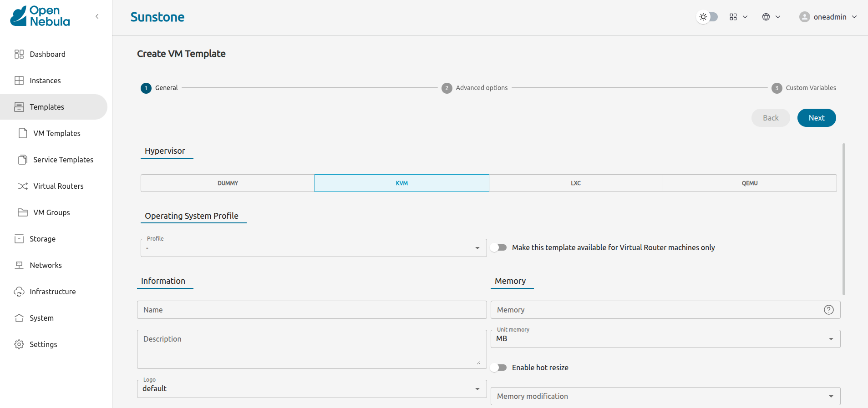The image size is (868, 408).
Task: Open Instances via its grid icon
Action: click(19, 81)
